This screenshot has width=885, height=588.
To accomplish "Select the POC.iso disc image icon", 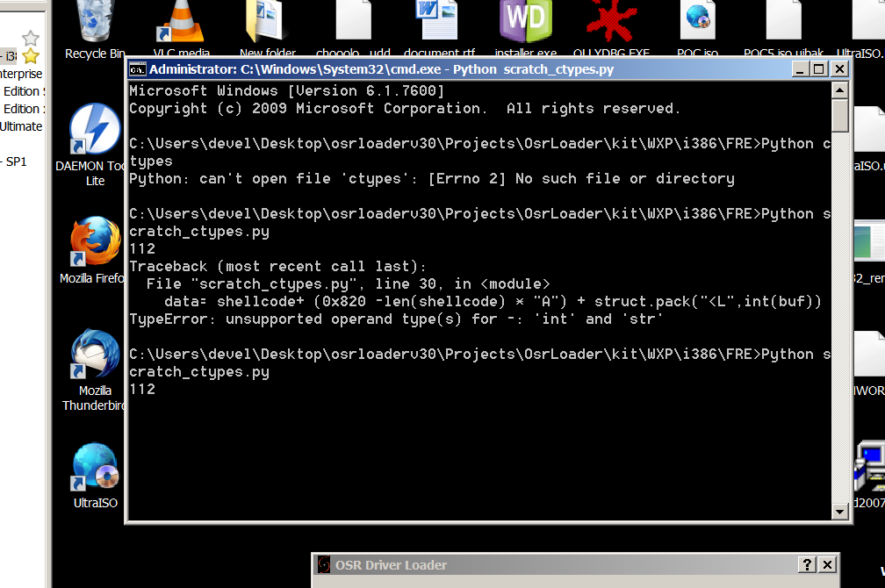I will (697, 24).
